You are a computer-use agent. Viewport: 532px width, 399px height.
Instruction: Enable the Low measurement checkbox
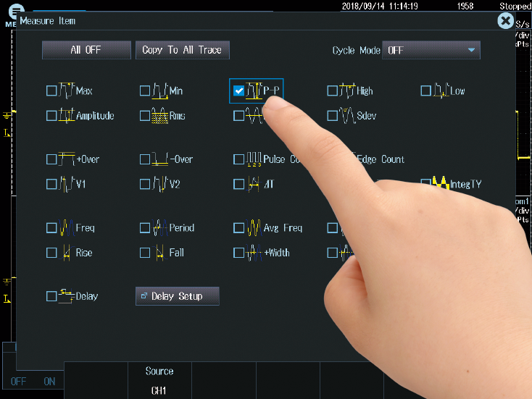pyautogui.click(x=425, y=91)
